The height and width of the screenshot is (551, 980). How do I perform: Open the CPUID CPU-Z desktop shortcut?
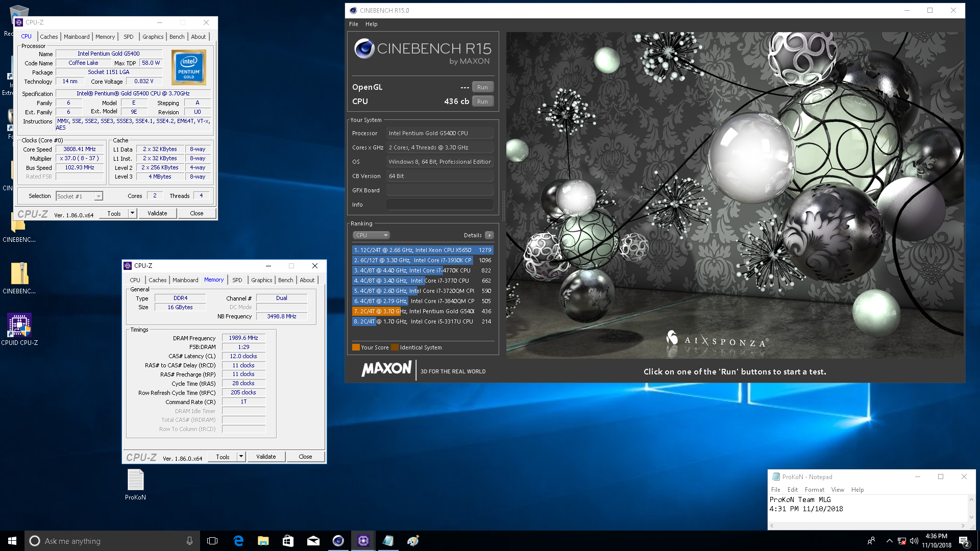[x=19, y=329]
